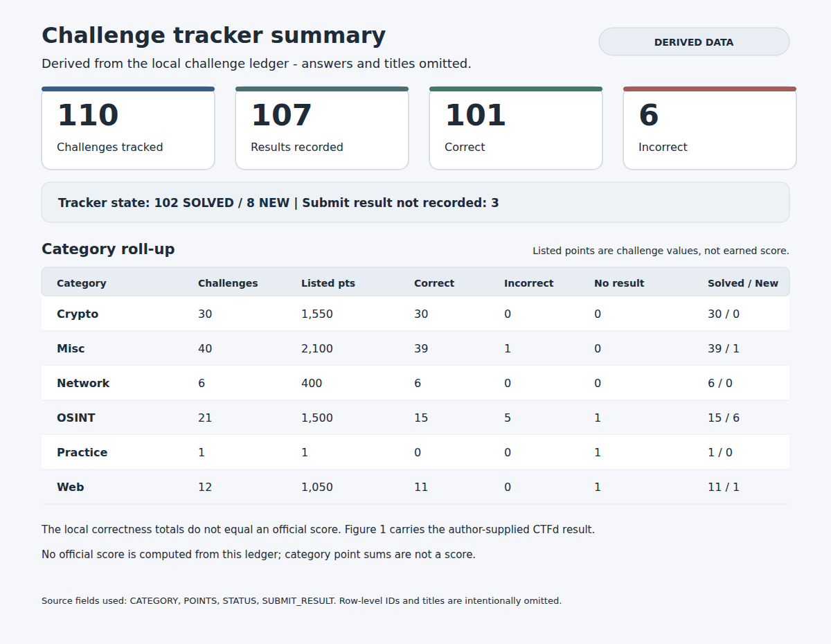Image resolution: width=831 pixels, height=644 pixels.
Task: Click the 1 / 0 solved value
Action: pyautogui.click(x=720, y=452)
